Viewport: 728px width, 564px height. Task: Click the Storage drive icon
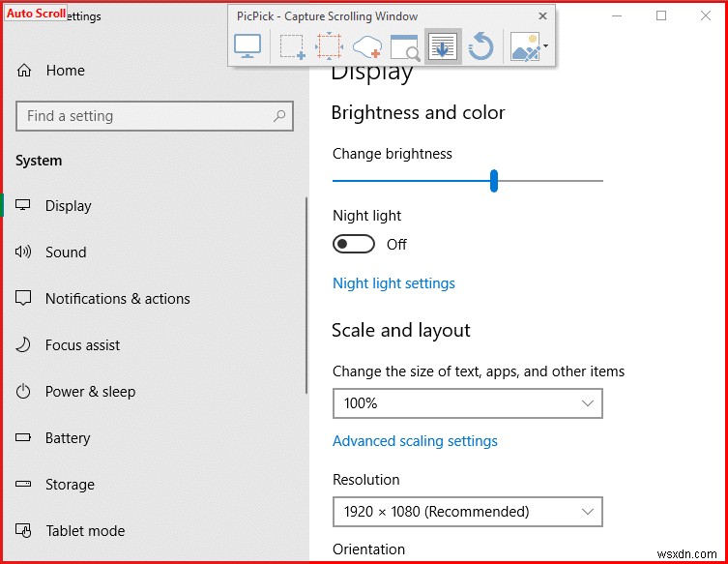coord(23,484)
